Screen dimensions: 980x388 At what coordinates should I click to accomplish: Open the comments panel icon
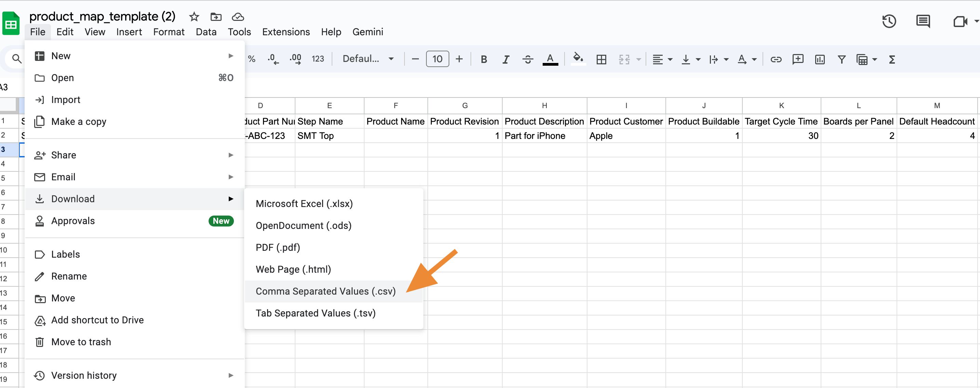tap(923, 21)
